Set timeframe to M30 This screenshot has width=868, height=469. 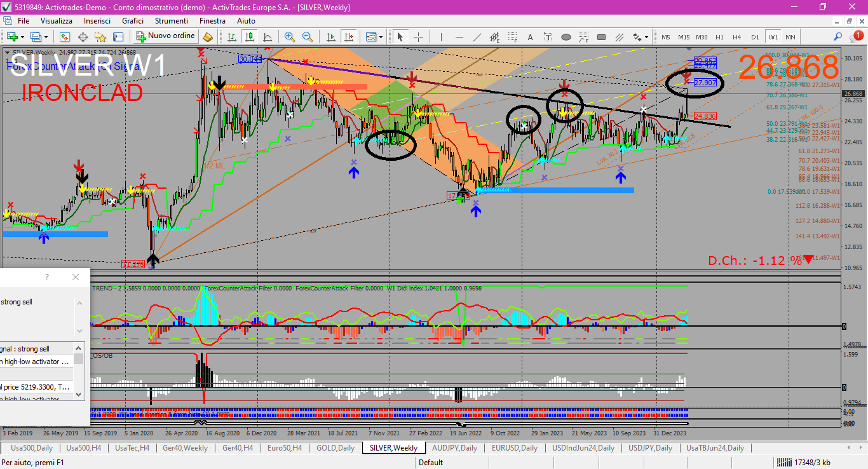702,37
